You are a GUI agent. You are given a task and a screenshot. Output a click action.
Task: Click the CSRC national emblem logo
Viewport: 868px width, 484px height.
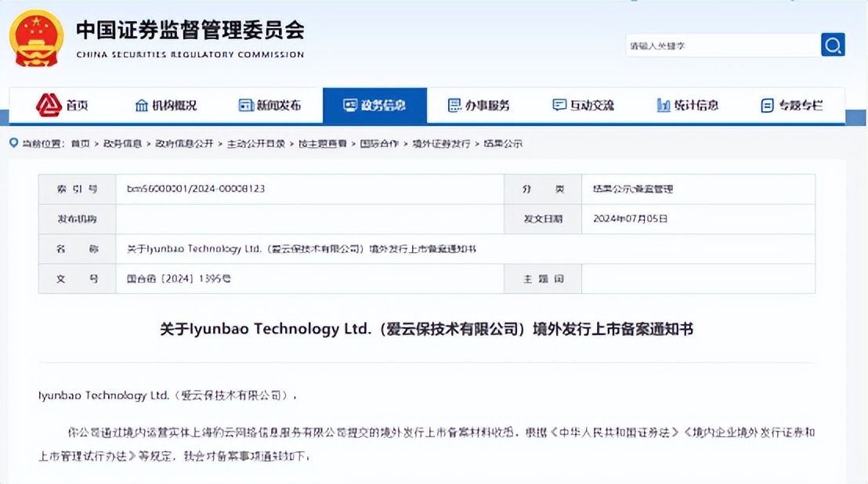(36, 38)
